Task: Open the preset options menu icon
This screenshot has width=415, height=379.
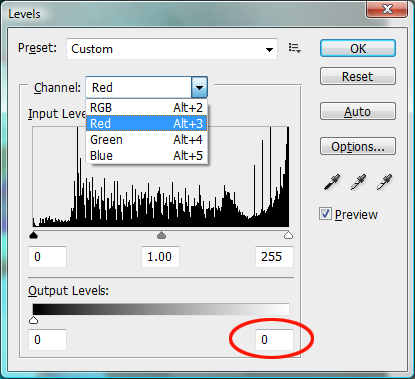Action: [294, 48]
